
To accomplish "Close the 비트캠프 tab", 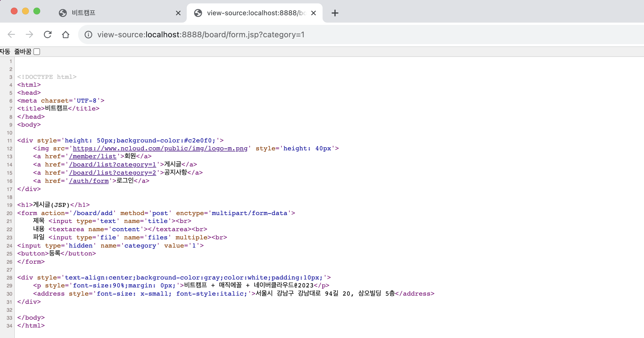I will (178, 13).
